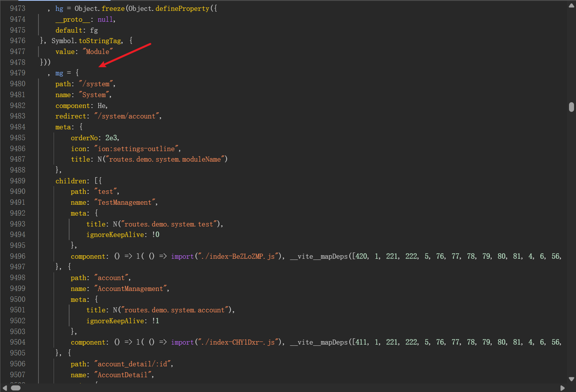Click the vertical scrollbar up arrow
This screenshot has height=392, width=576.
pos(571,5)
